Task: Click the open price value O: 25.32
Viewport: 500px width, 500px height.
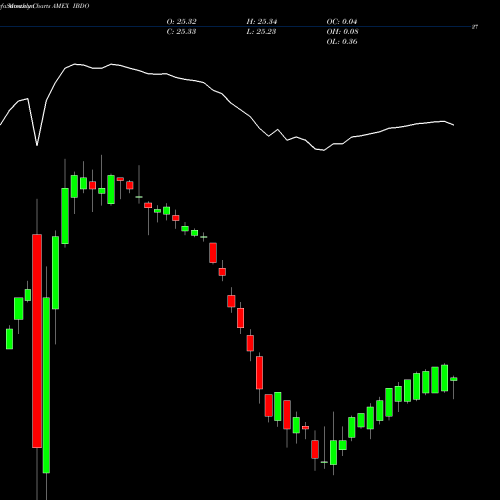Action: point(181,22)
